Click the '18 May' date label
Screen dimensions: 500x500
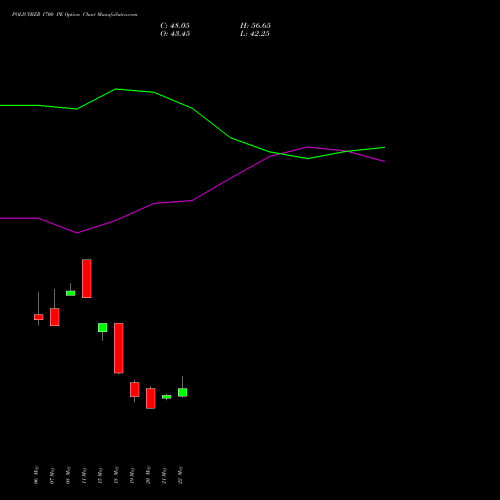pyautogui.click(x=116, y=475)
